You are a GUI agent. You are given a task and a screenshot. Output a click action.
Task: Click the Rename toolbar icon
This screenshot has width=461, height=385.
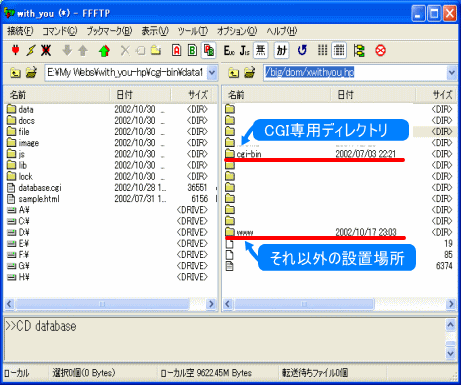[141, 51]
